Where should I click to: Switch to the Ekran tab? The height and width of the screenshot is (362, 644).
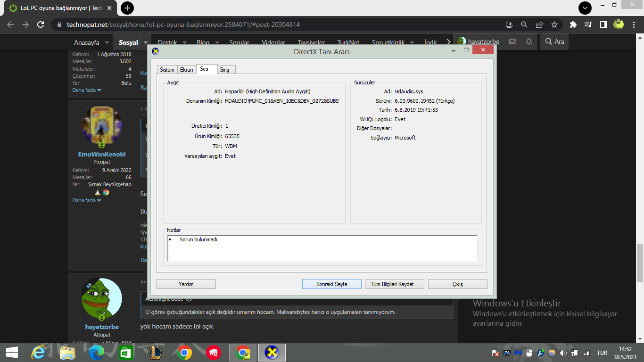click(x=187, y=70)
